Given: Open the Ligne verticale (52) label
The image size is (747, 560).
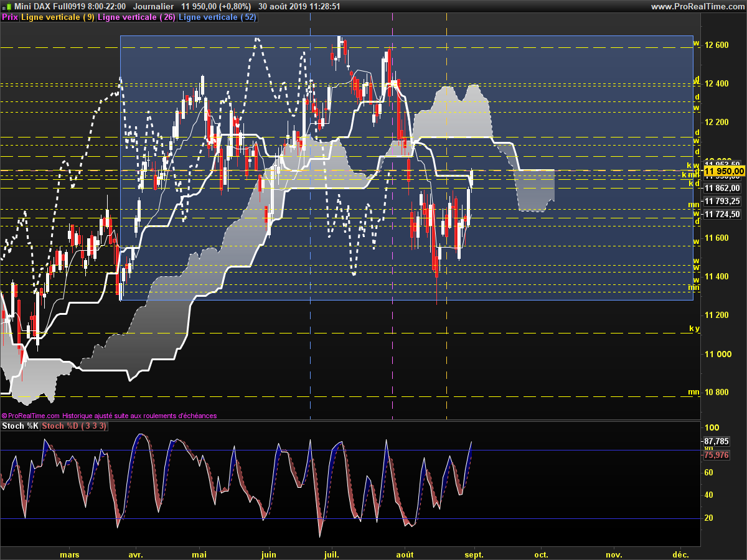Looking at the screenshot, I should (x=217, y=17).
